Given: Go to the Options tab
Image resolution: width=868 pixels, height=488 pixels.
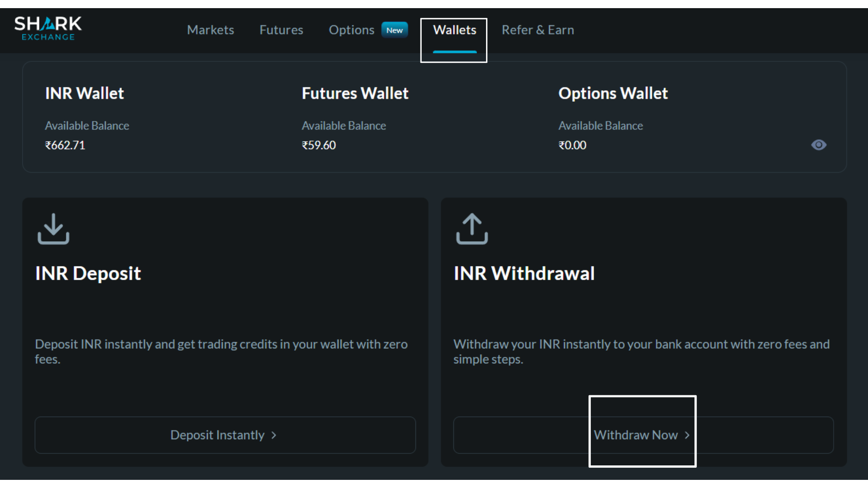Looking at the screenshot, I should 351,30.
